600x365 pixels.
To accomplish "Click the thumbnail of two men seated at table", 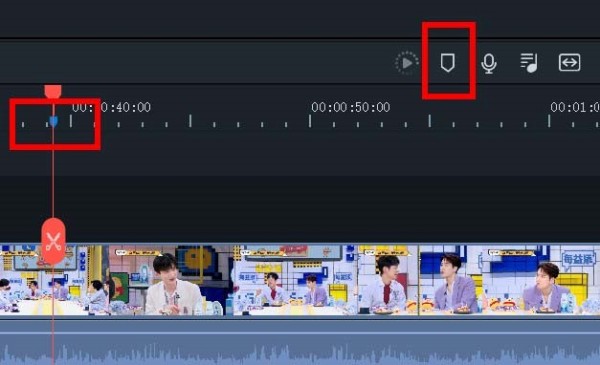I will (x=295, y=280).
